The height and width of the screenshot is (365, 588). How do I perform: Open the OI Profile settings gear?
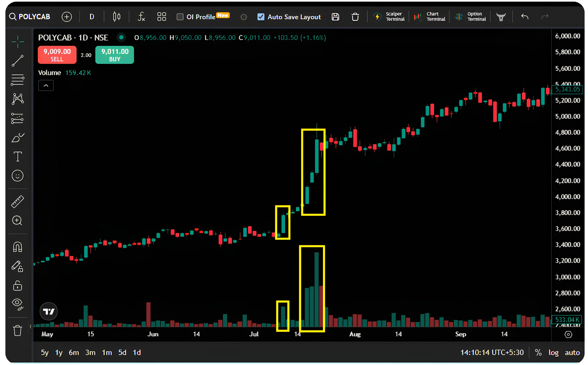[244, 17]
